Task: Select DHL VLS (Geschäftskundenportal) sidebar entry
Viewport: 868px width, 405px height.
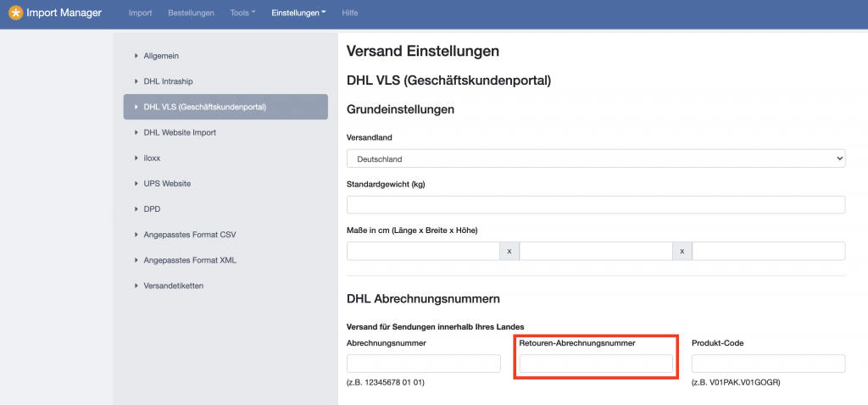Action: [225, 107]
